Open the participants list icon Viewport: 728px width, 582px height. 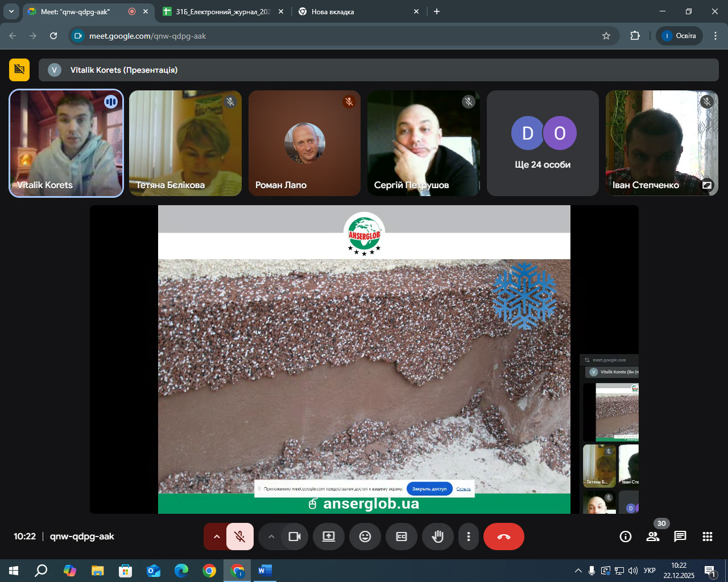653,537
